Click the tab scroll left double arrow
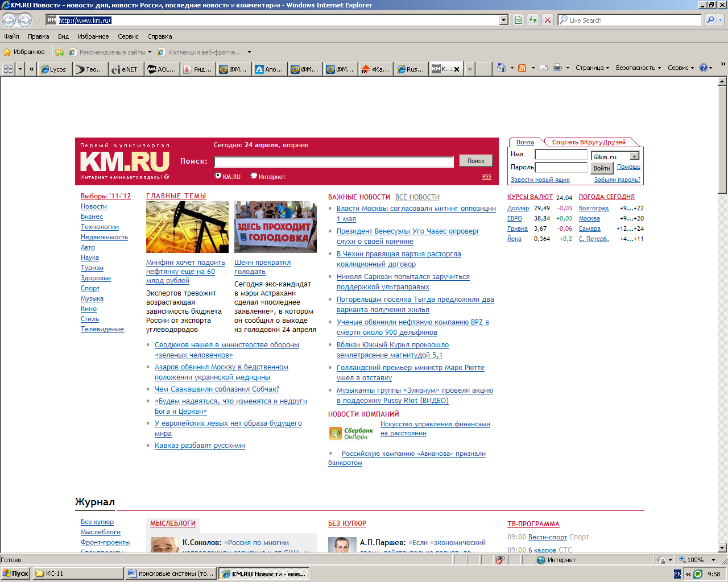 (31, 69)
